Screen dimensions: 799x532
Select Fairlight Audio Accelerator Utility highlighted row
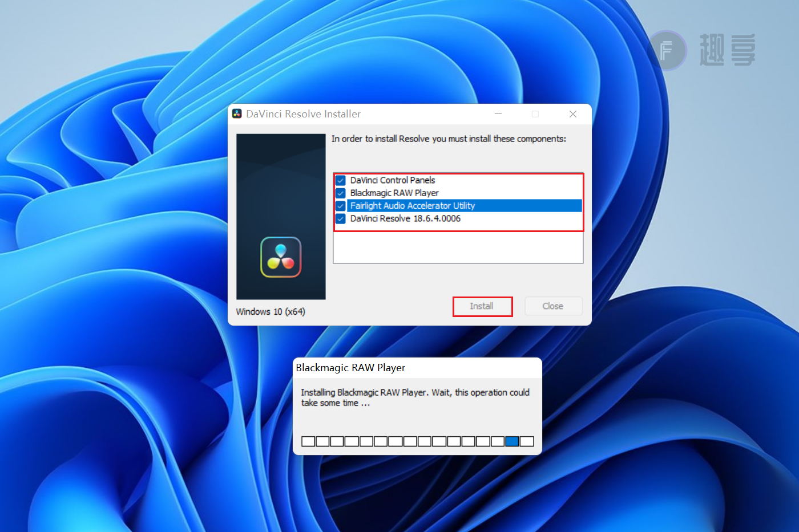(465, 206)
